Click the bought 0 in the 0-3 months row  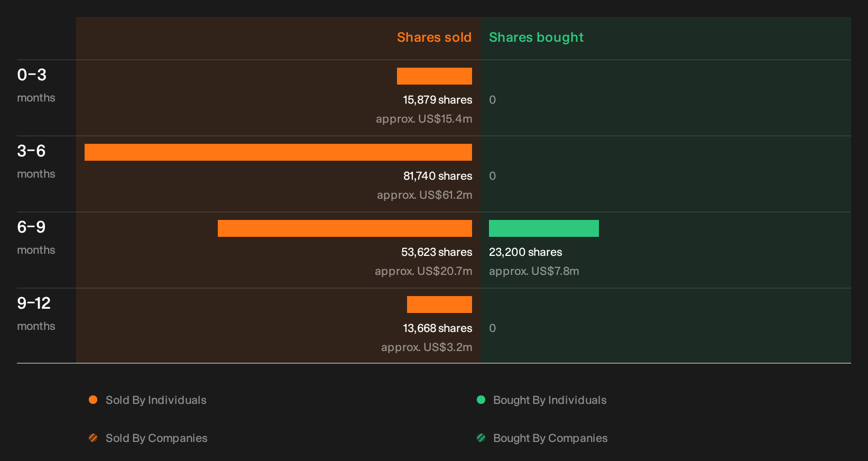492,100
